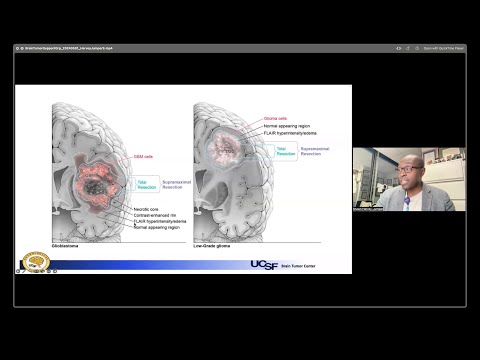Close the video preview window
Viewport: 480px width, 360px height.
pyautogui.click(x=17, y=48)
